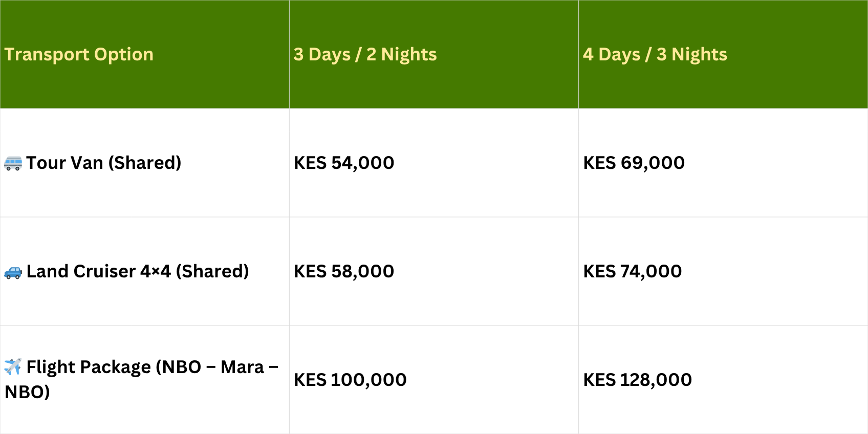The image size is (868, 434).
Task: Select the Transport Option column header
Action: pyautogui.click(x=79, y=54)
